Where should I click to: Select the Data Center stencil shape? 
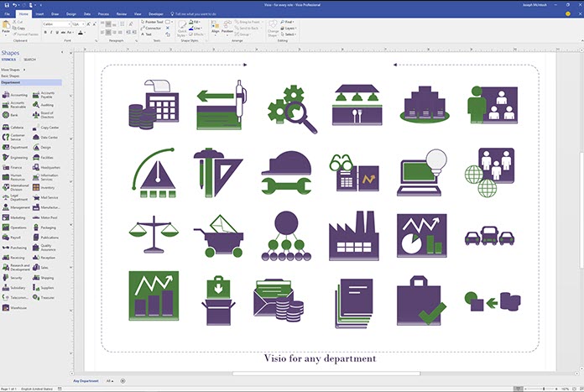click(x=45, y=138)
